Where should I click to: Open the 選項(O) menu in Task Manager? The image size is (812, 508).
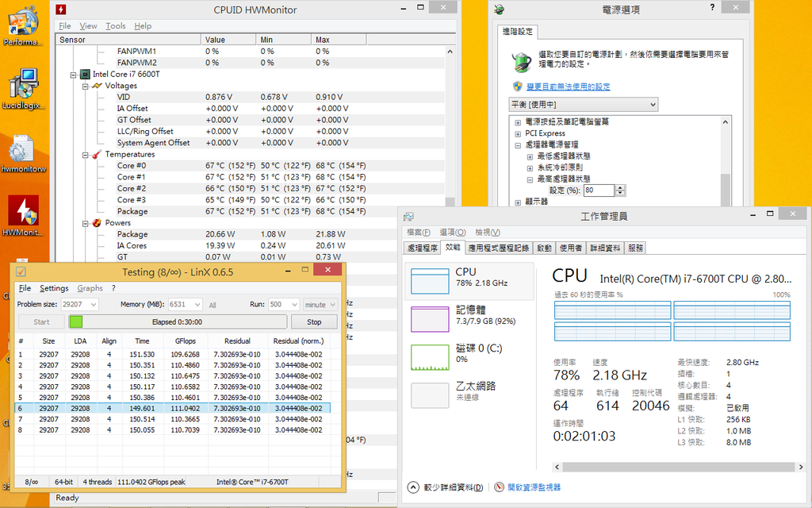453,233
